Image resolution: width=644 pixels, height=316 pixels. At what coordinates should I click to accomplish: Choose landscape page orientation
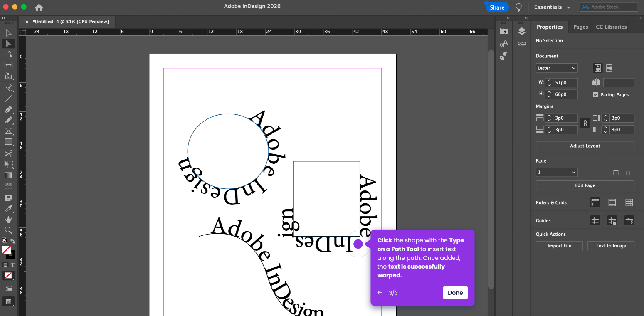tap(609, 68)
